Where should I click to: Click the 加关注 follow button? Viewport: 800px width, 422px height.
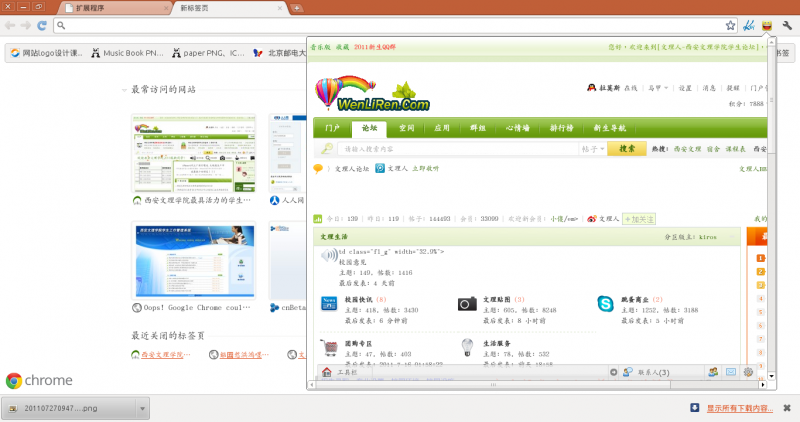click(x=639, y=219)
